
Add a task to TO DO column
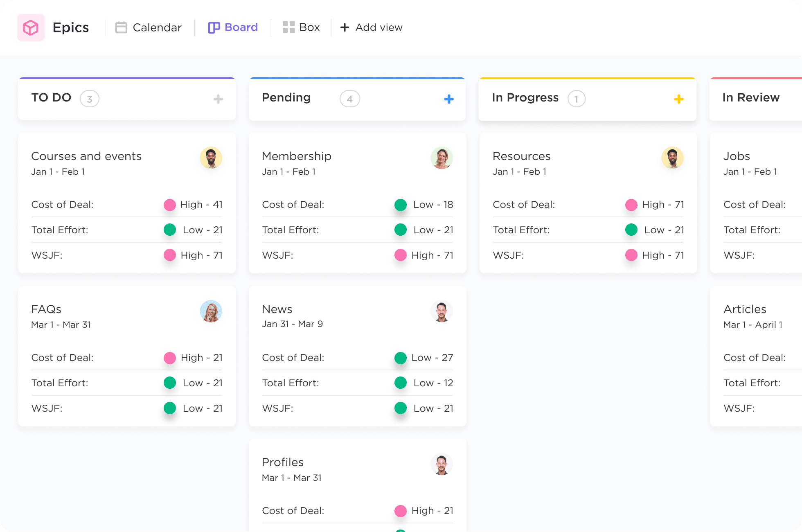coord(218,99)
